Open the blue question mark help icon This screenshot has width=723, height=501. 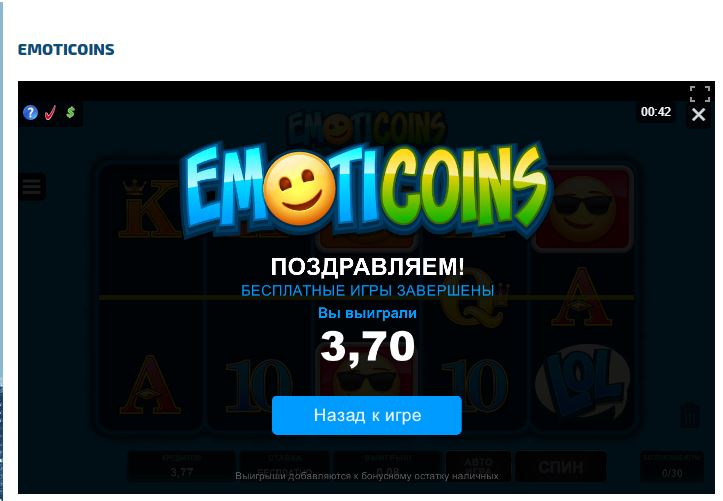[x=30, y=112]
